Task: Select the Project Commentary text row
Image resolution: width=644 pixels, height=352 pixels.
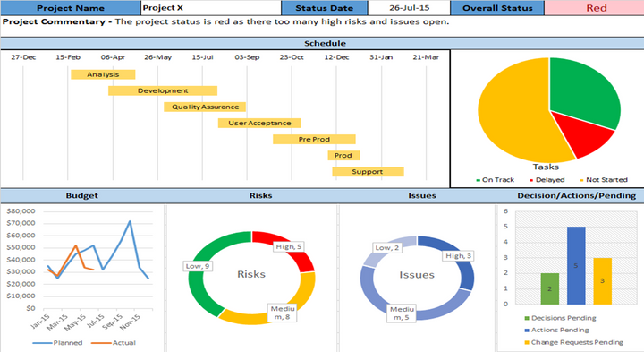Action: pyautogui.click(x=226, y=21)
